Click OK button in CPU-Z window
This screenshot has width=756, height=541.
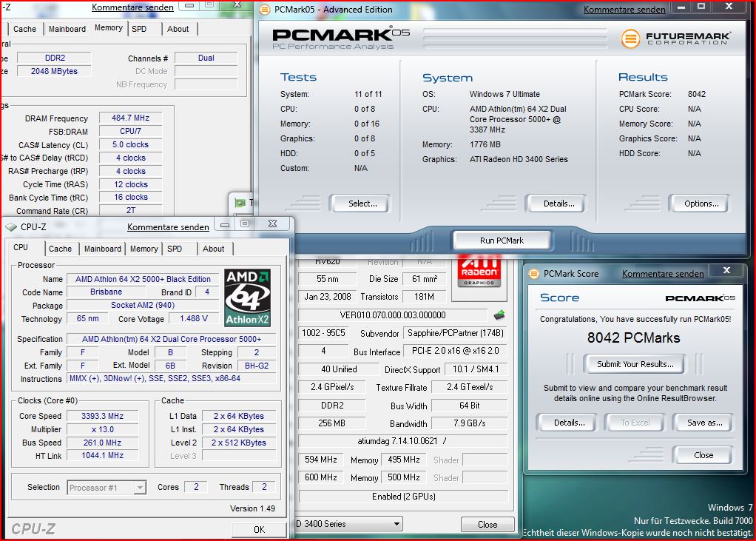(x=259, y=529)
